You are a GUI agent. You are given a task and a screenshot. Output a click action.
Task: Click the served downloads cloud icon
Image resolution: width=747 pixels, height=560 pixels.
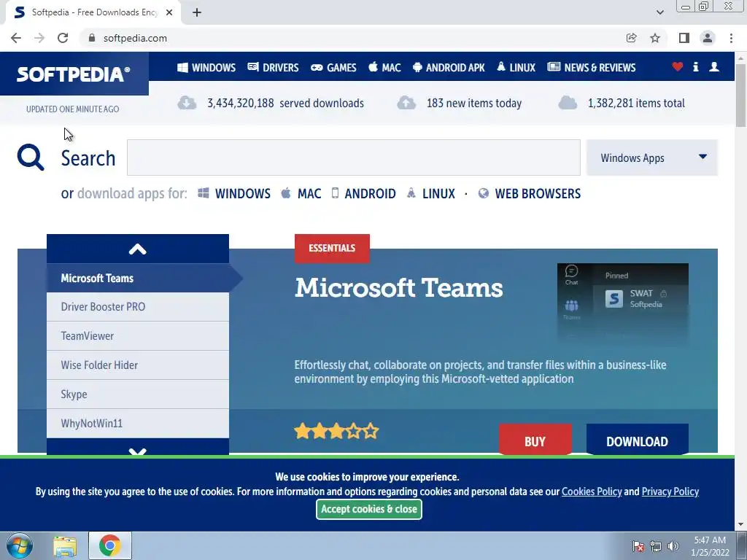tap(187, 103)
